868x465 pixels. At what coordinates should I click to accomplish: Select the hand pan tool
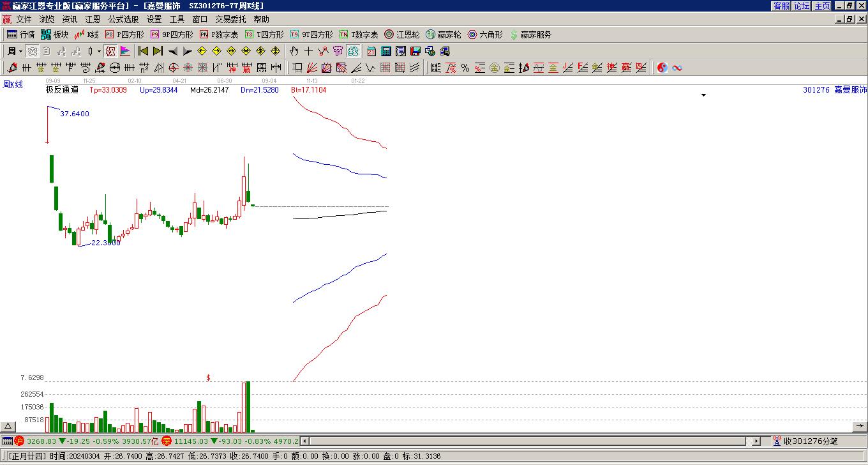294,51
